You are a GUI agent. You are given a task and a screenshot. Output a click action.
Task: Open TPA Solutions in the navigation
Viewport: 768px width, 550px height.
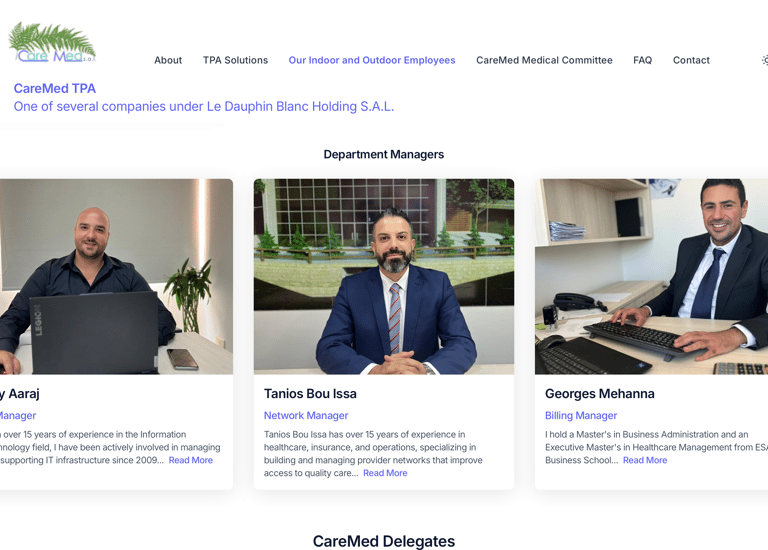236,60
